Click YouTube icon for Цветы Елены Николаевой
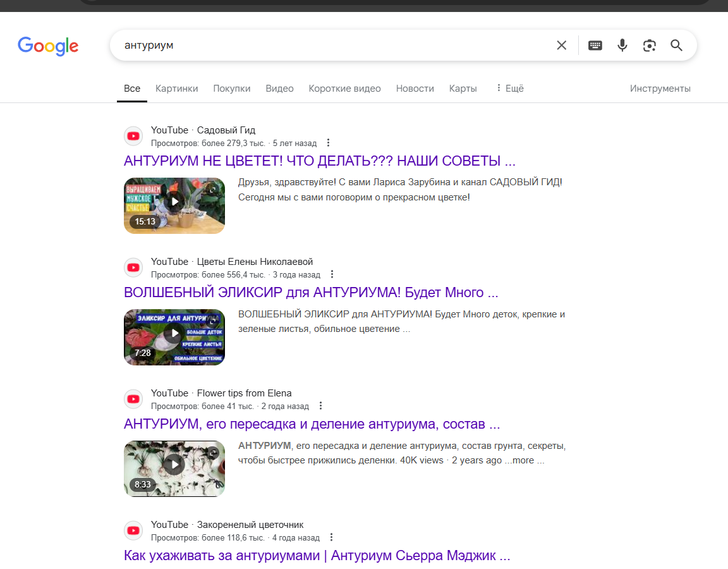This screenshot has width=728, height=569. click(x=133, y=267)
